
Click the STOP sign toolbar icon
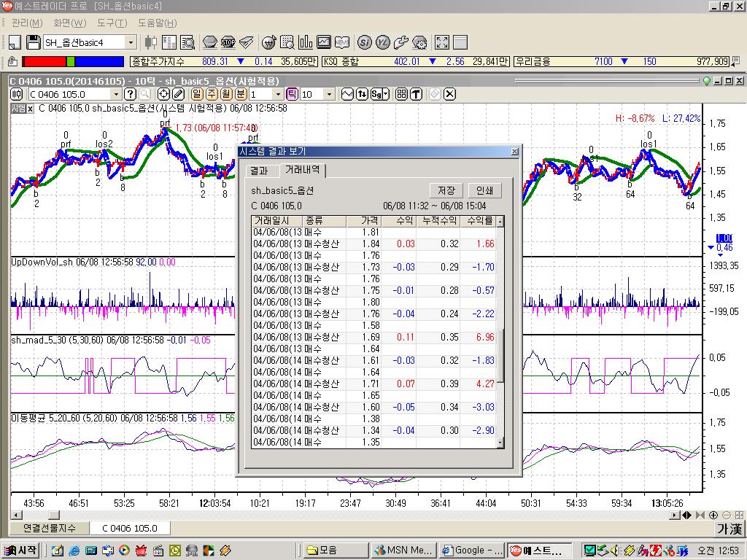point(228,42)
